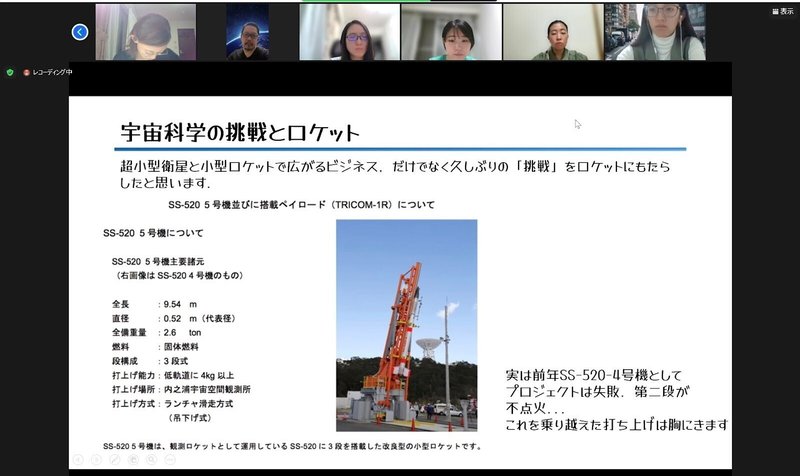Click the SS-520 5号機主要諸元 label
800x476 pixels.
(x=158, y=261)
